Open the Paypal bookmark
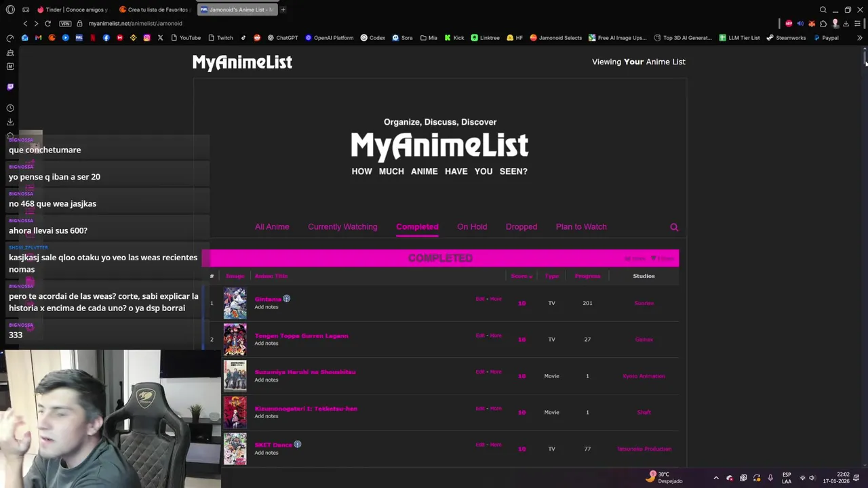Viewport: 868px width, 488px height. pos(825,38)
